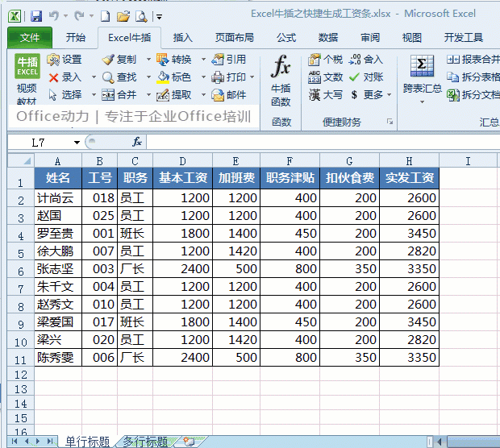Click the Open folder icon
Viewport: 500px width, 448px height.
pos(123,16)
